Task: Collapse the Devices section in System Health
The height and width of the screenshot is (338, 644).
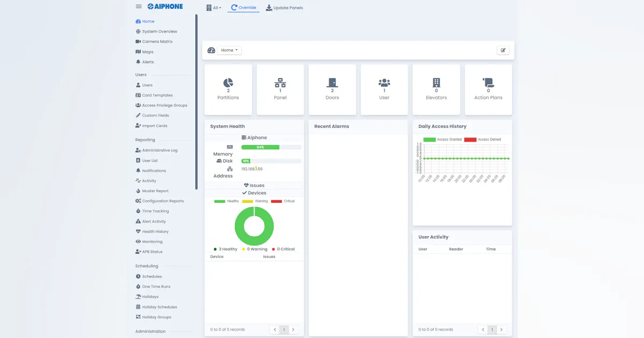Action: tap(254, 193)
